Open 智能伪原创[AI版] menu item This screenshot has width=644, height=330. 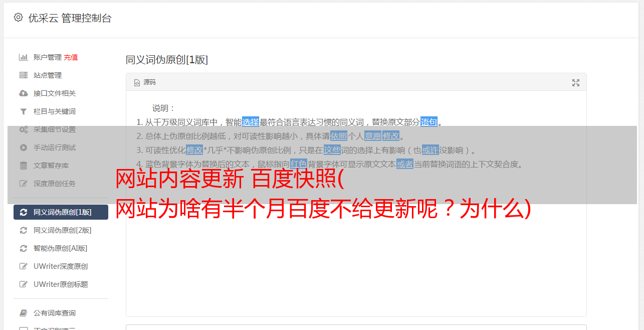click(61, 248)
